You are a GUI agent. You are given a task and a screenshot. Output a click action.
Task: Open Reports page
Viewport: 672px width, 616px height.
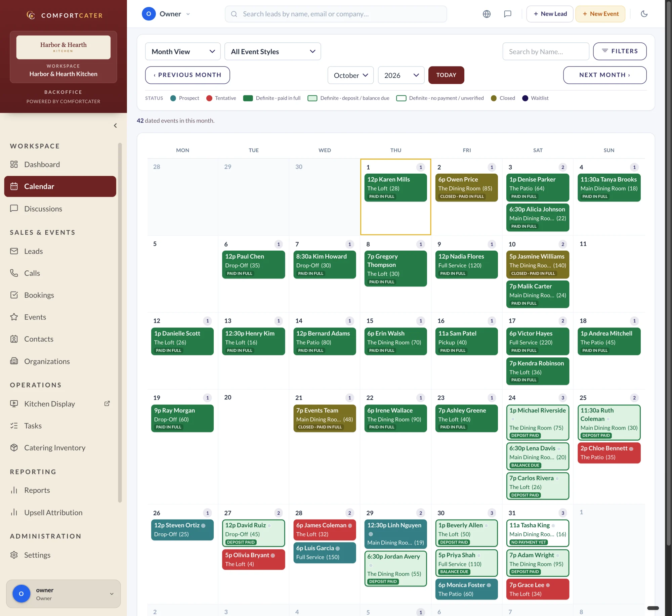click(x=60, y=490)
